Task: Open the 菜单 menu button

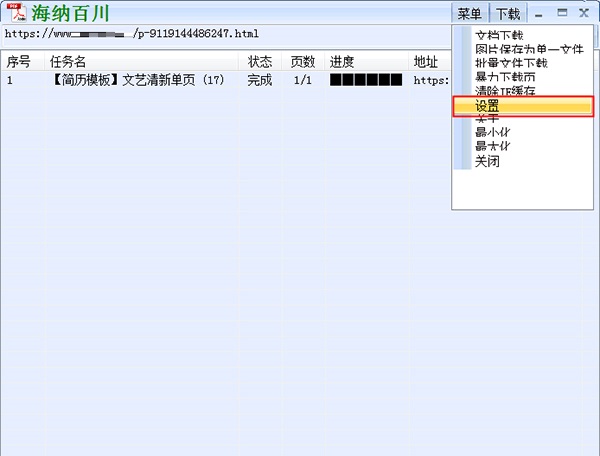Action: pyautogui.click(x=470, y=14)
